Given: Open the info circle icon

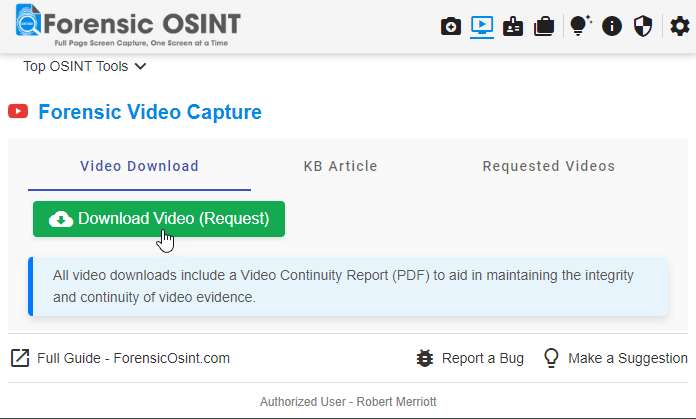Looking at the screenshot, I should click(612, 26).
